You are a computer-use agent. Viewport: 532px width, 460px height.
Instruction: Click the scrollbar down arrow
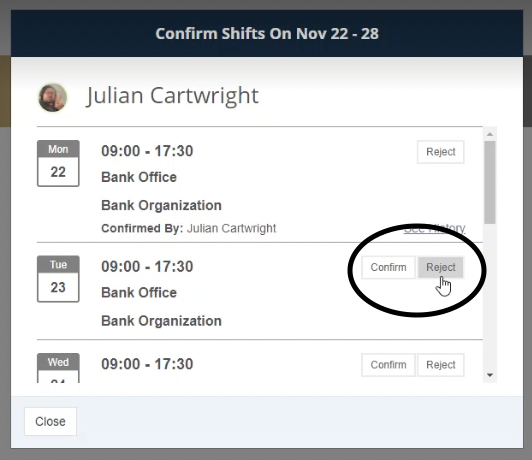[x=490, y=375]
